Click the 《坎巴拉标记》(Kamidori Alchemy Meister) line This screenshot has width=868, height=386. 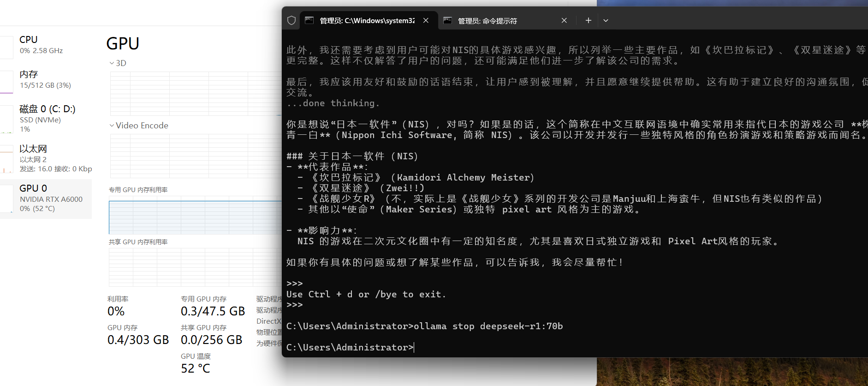(x=416, y=177)
